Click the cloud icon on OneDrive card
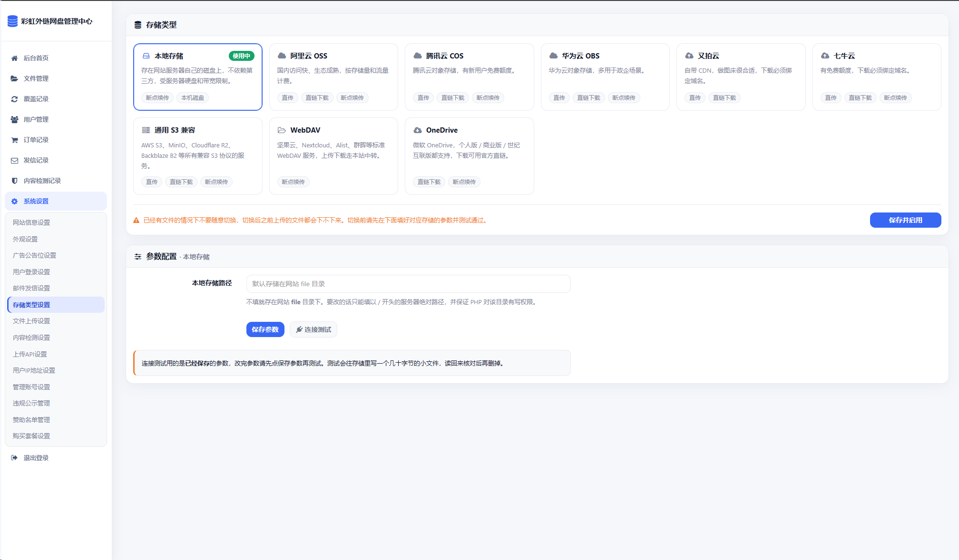The width and height of the screenshot is (959, 560). coord(418,130)
